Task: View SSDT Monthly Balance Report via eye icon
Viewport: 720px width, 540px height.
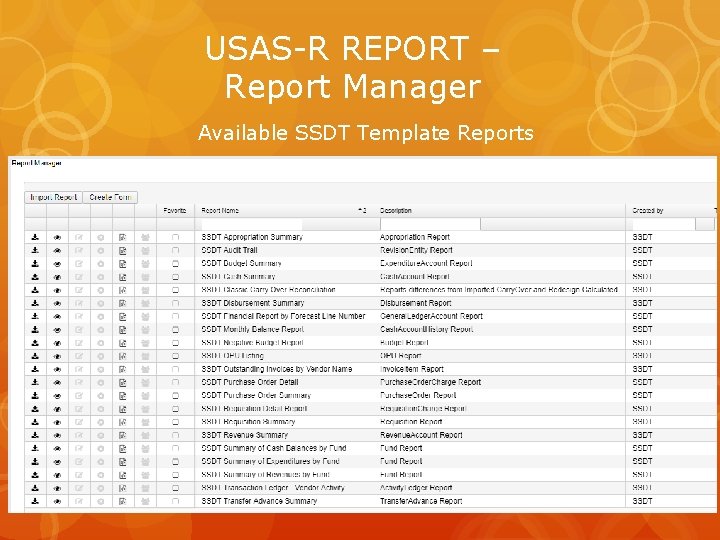Action: tap(57, 330)
